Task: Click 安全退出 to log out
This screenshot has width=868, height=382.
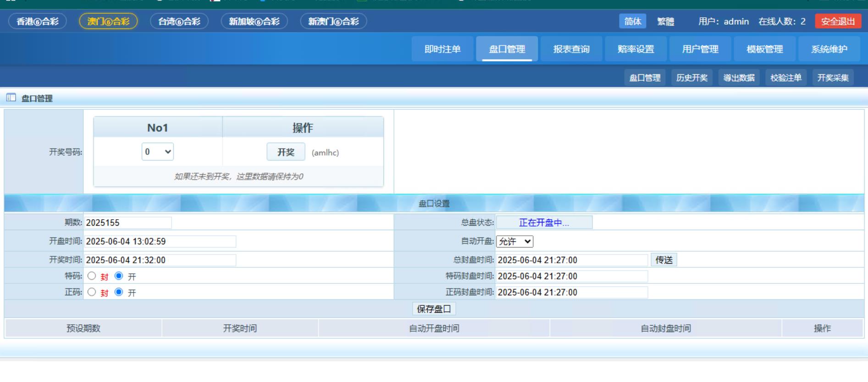Action: [x=838, y=22]
